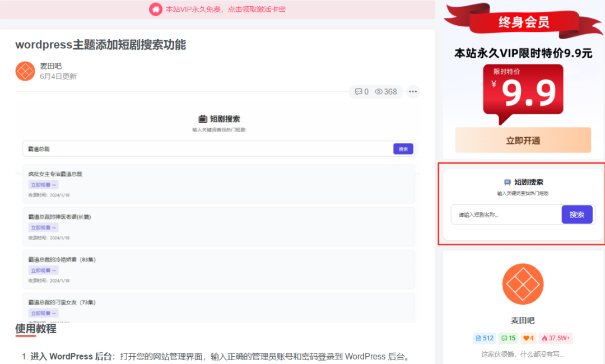Click the article title wordpress主题添加短剧搜索功能

point(101,45)
